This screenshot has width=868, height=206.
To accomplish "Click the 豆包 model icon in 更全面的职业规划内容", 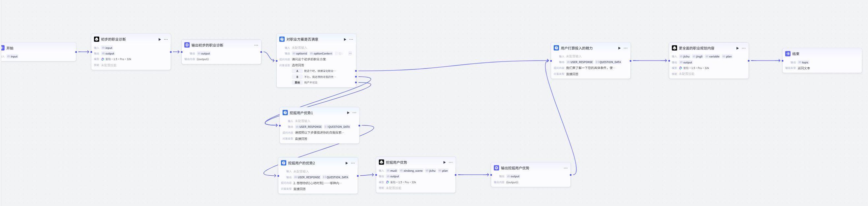I will (x=680, y=68).
